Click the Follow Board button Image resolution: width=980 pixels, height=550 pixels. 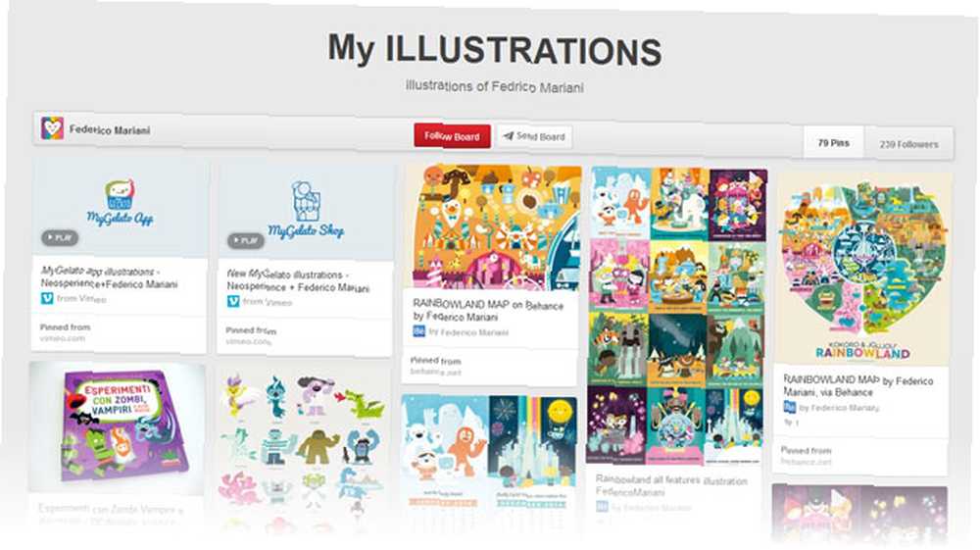point(452,135)
